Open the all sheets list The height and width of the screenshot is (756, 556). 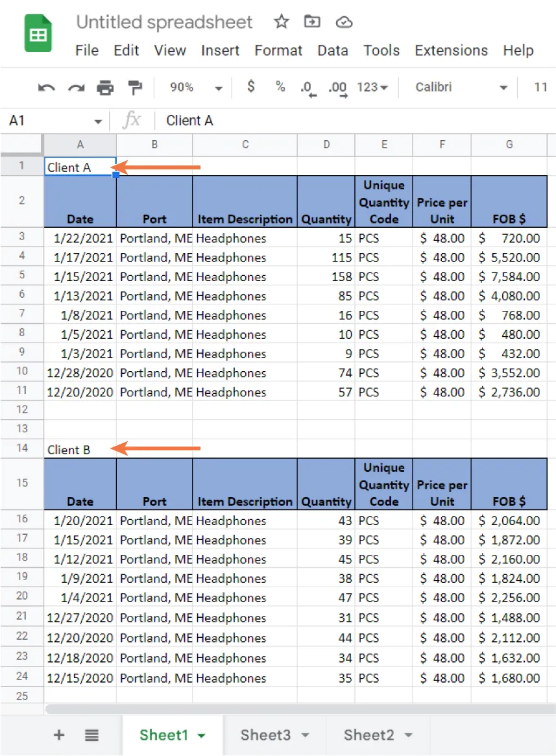(x=91, y=735)
